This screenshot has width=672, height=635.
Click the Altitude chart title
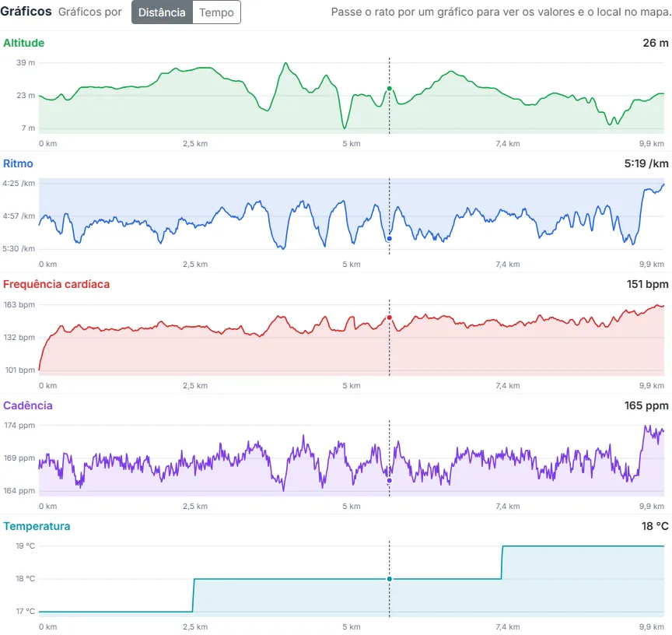[23, 43]
